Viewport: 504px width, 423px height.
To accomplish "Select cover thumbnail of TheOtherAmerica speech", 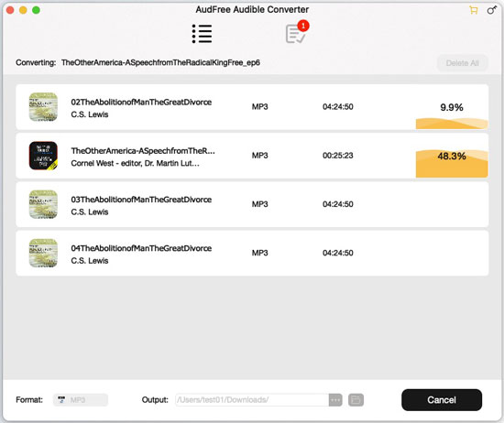I will [43, 156].
